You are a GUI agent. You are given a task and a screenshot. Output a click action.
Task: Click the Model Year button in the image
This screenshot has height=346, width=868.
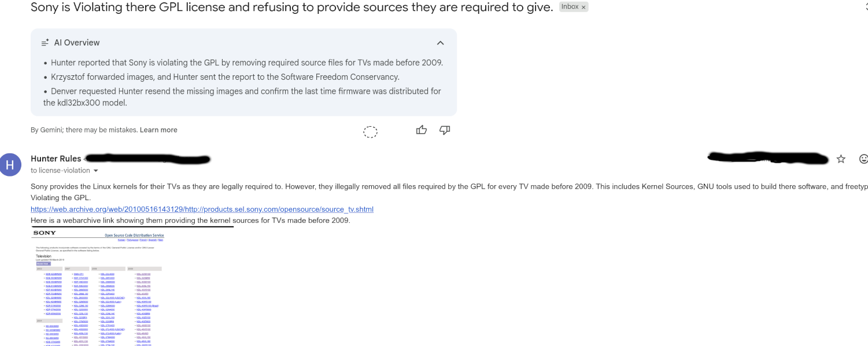(43, 263)
